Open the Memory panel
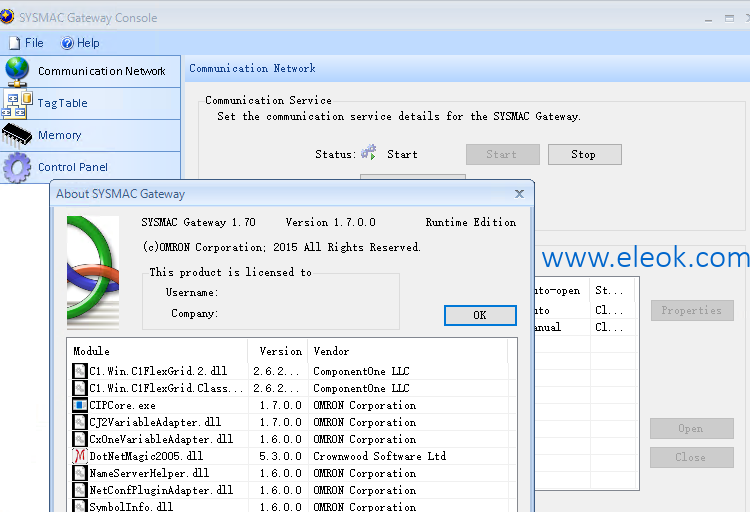This screenshot has width=750, height=512. pos(90,135)
